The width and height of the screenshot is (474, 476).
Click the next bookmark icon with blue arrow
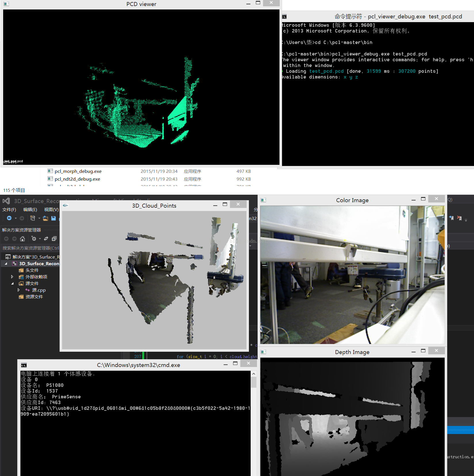click(x=451, y=218)
